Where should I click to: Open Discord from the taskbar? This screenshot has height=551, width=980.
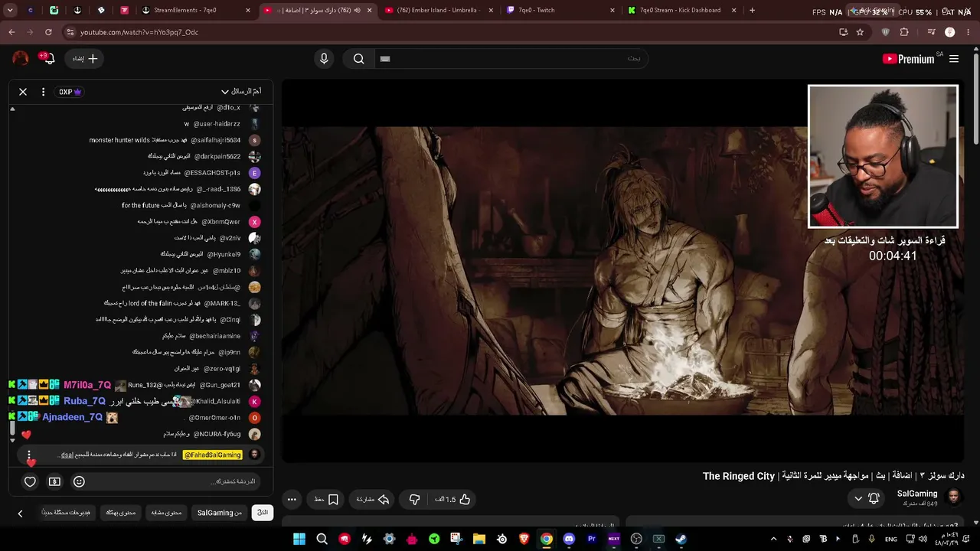pyautogui.click(x=569, y=539)
